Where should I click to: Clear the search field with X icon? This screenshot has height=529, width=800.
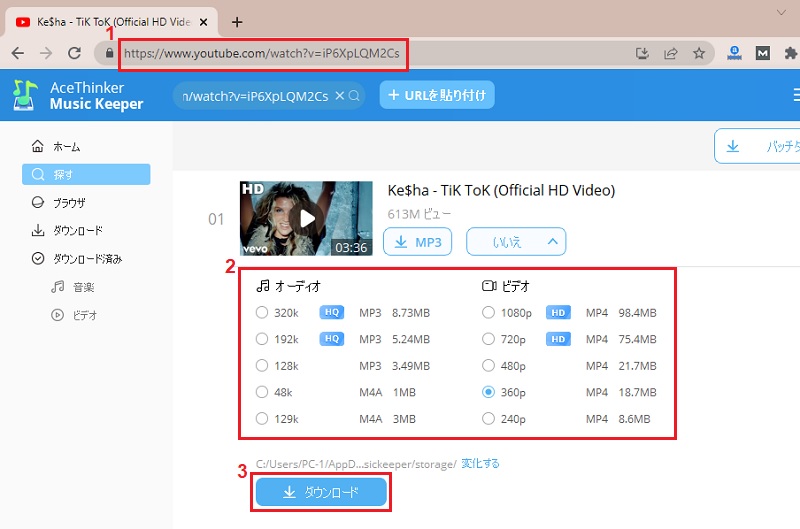(339, 96)
